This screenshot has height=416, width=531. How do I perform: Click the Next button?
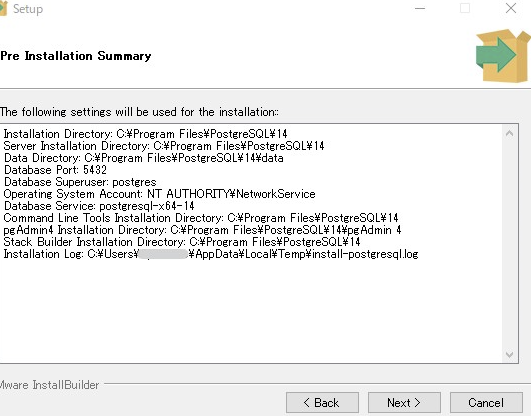[x=404, y=403]
